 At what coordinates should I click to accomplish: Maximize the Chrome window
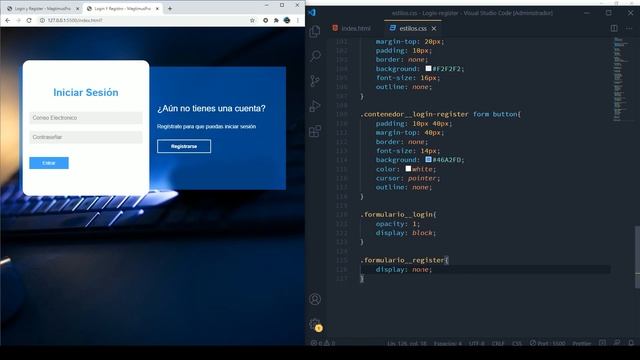coord(282,5)
